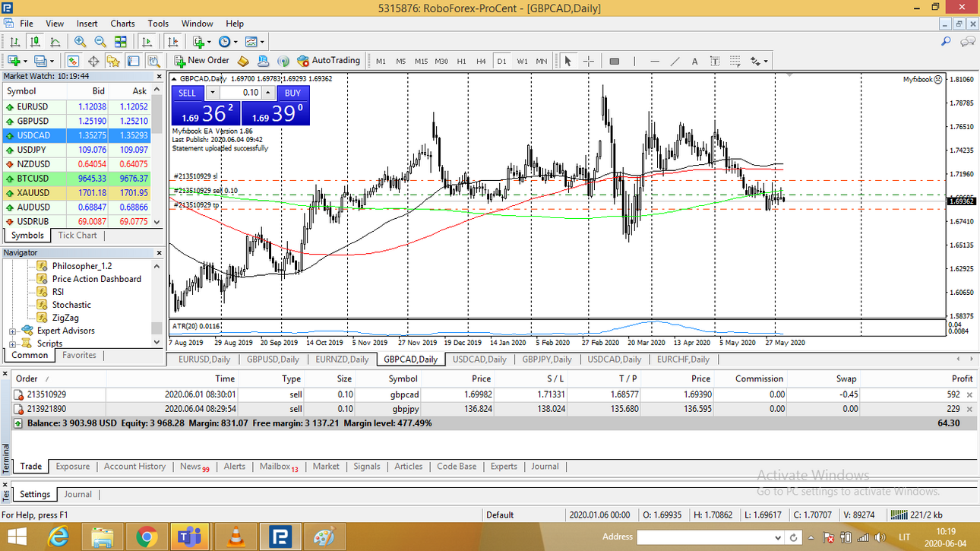Select the text label 'T' tool
Viewport: 980px width, 551px height.
(x=715, y=61)
